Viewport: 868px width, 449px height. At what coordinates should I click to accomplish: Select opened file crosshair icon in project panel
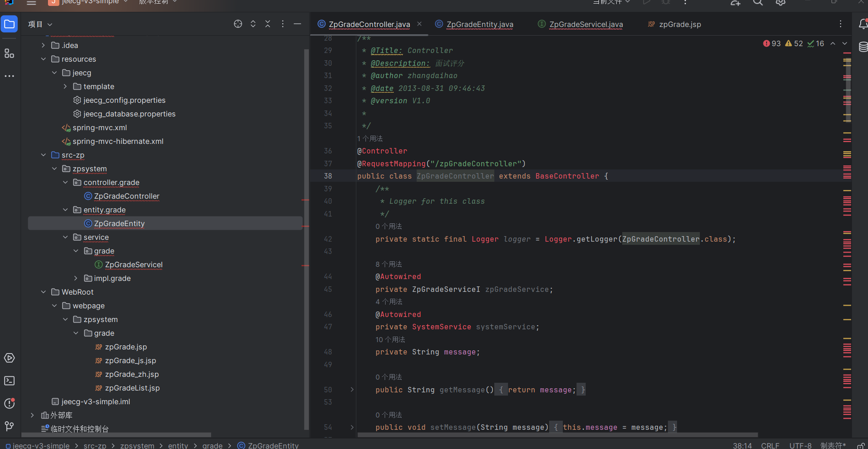click(x=238, y=24)
